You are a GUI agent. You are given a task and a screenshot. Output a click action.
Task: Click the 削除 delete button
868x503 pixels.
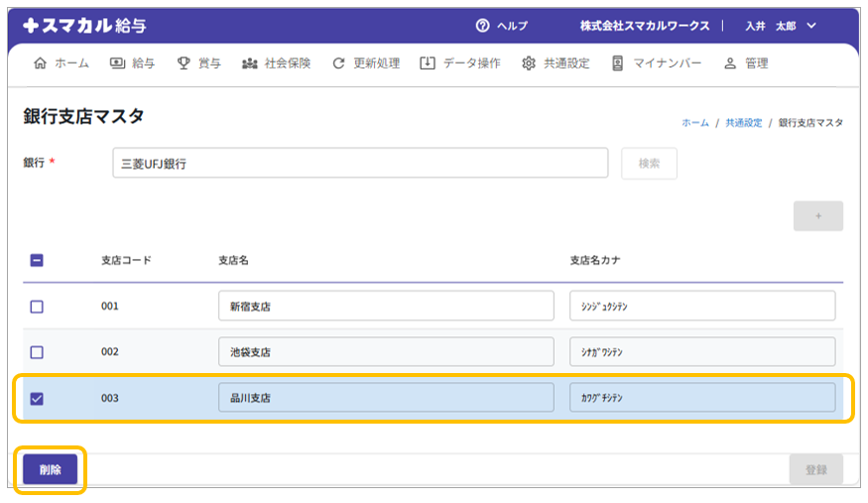click(50, 470)
